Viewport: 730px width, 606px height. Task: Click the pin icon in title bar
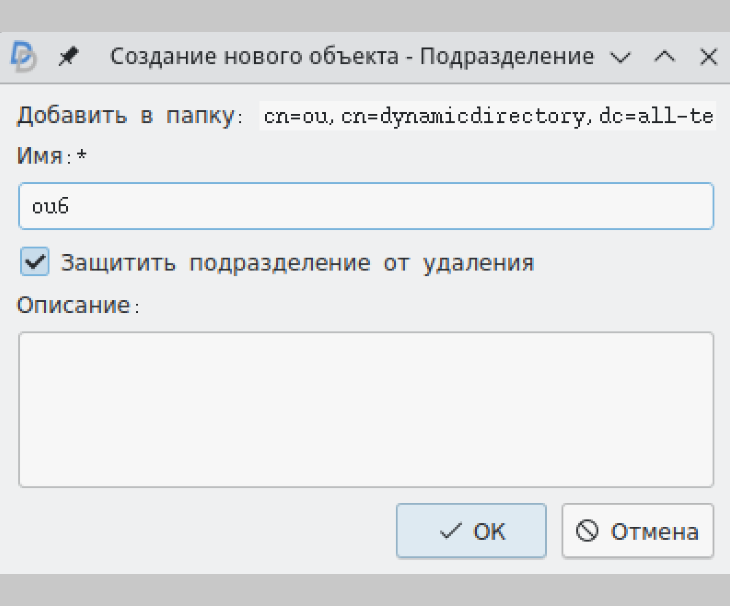coord(68,57)
